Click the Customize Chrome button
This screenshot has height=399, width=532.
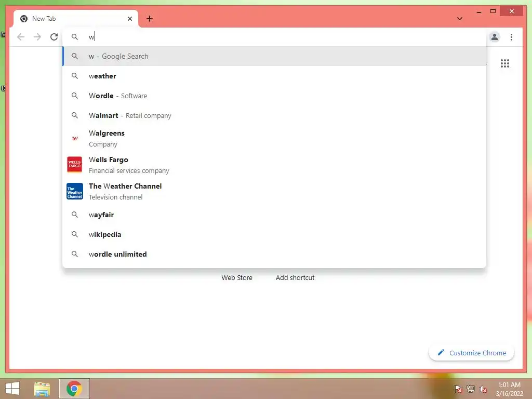coord(472,353)
